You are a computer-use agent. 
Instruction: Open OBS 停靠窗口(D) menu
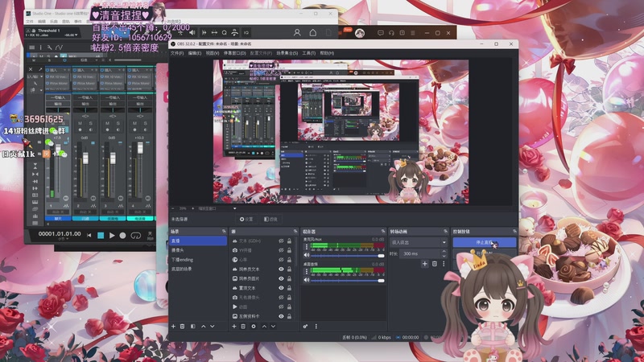click(235, 53)
